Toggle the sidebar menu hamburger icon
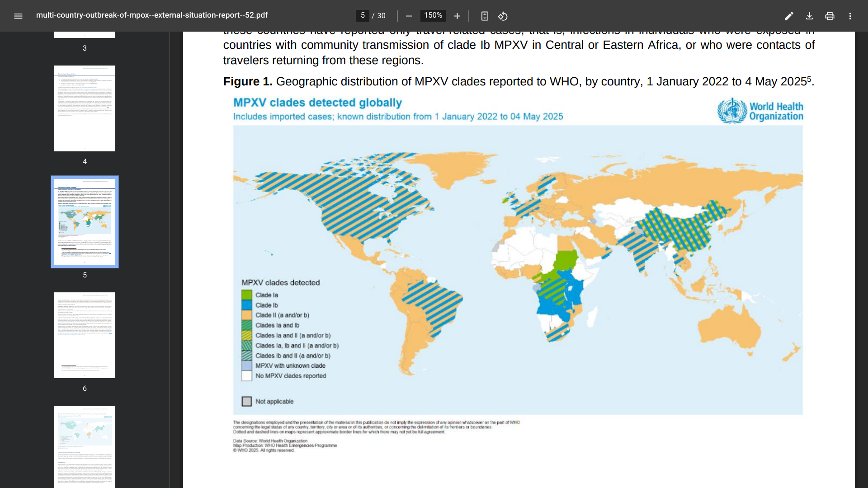 pos(18,16)
